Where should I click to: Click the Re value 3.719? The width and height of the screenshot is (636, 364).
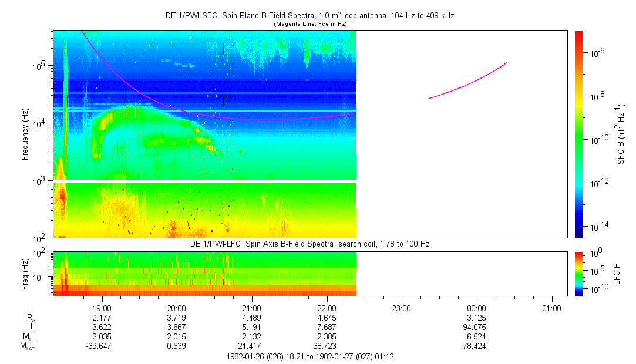click(x=177, y=318)
